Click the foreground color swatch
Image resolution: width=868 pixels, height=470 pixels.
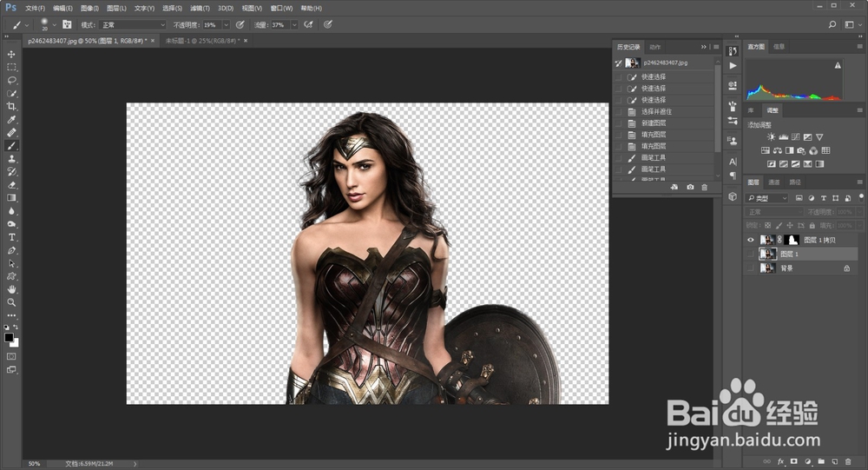pos(9,338)
